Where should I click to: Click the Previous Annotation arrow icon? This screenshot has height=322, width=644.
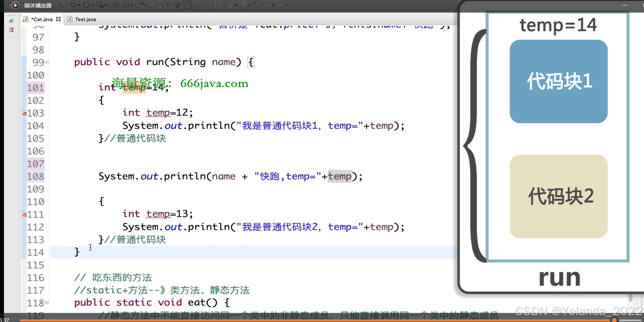click(242, 5)
